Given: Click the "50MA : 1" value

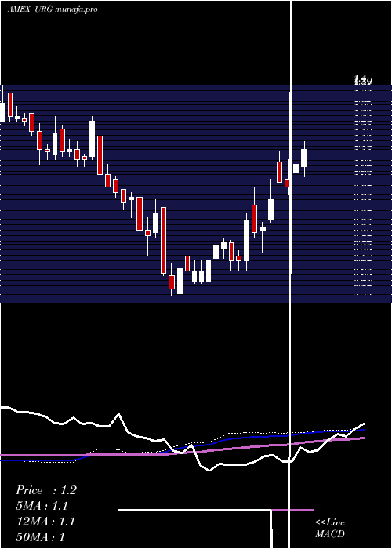Looking at the screenshot, I should click(x=41, y=537).
